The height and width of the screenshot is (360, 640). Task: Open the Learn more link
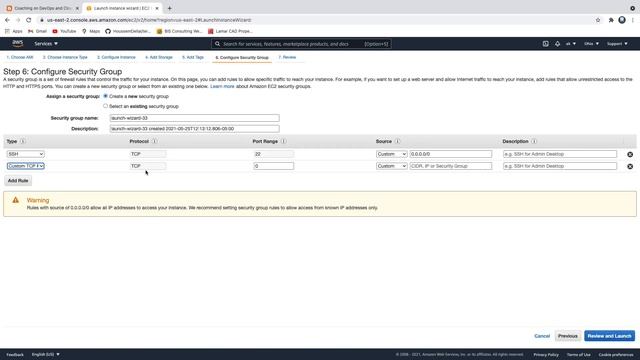(222, 87)
